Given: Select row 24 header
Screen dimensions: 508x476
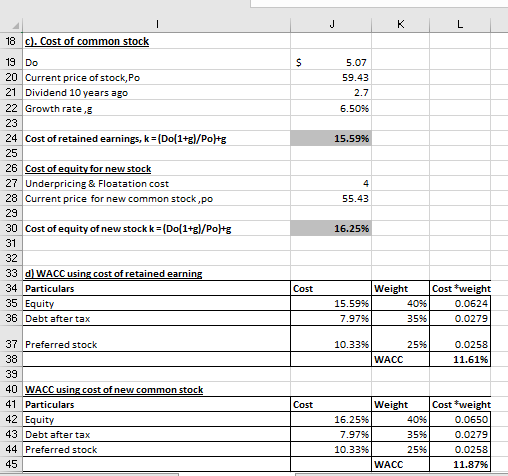Looking at the screenshot, I should tap(11, 138).
